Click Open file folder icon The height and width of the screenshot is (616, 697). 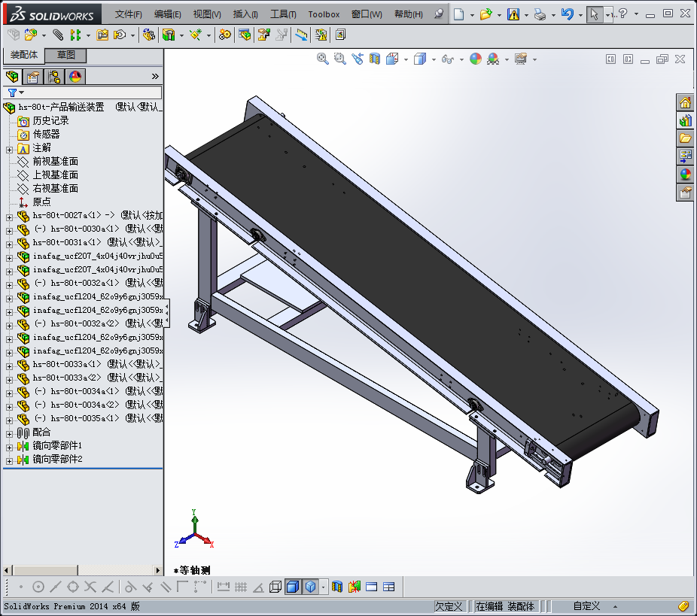coord(485,14)
